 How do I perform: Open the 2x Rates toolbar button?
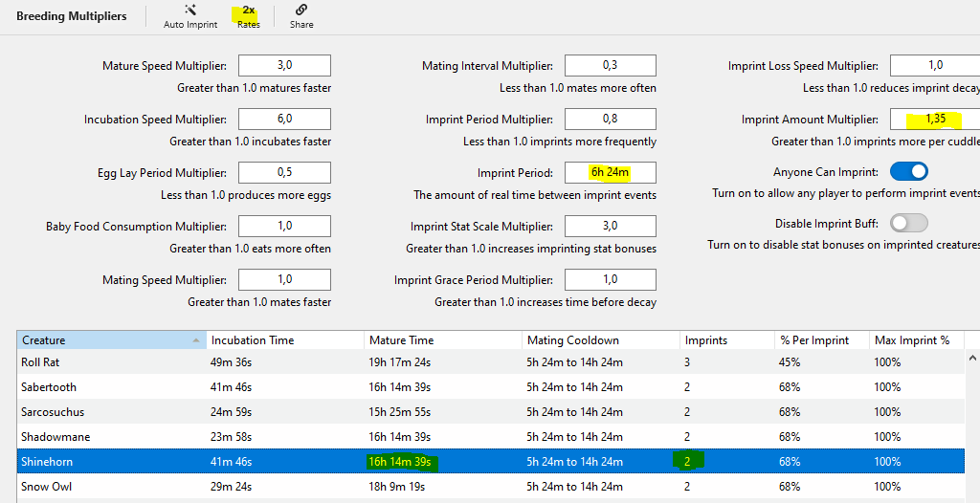(249, 16)
